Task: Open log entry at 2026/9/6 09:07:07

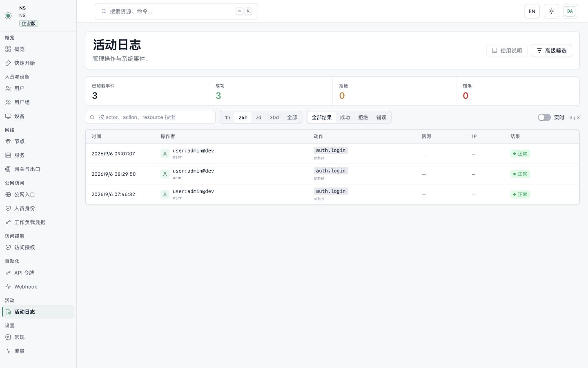Action: click(x=332, y=154)
